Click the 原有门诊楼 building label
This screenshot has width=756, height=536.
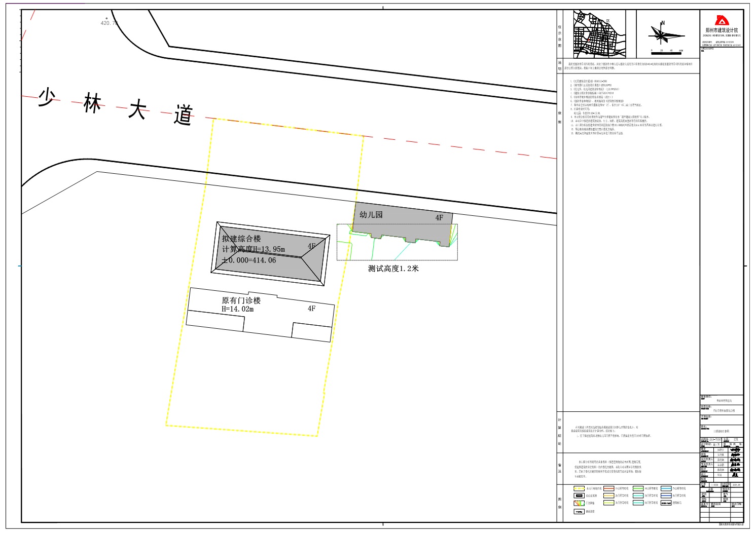coord(241,300)
